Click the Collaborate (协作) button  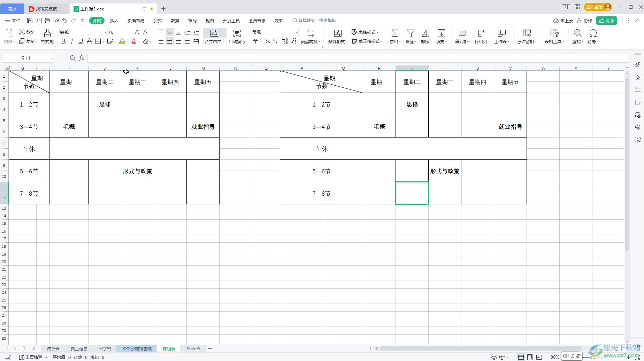click(585, 21)
